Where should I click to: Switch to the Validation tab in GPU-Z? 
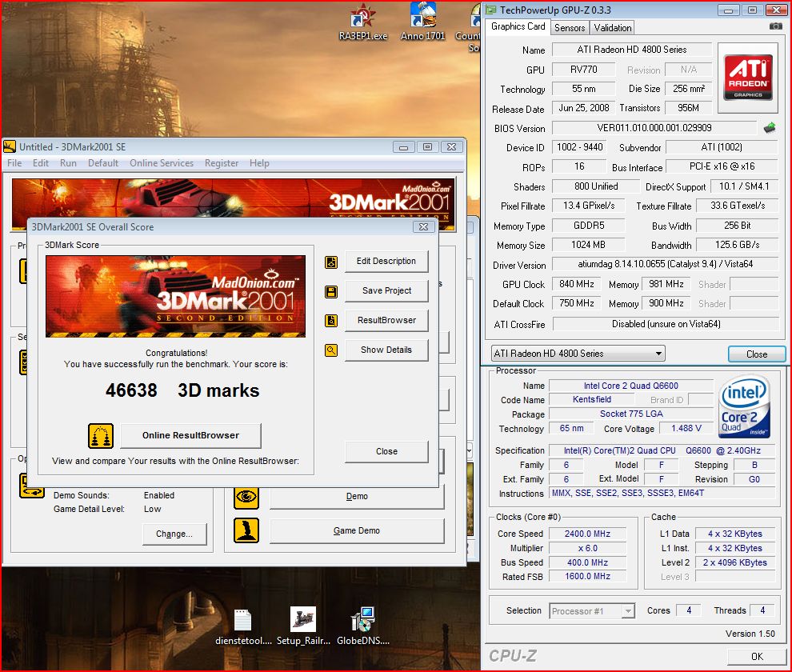(612, 28)
